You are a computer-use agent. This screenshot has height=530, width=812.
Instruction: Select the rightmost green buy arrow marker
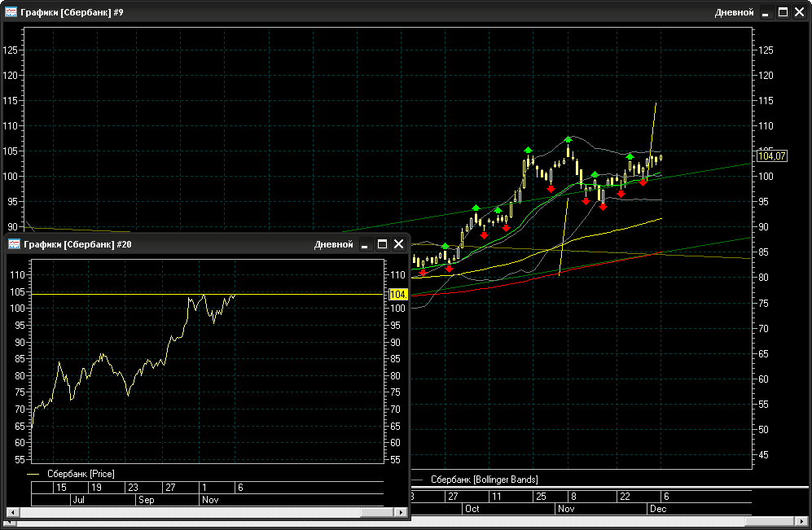[630, 155]
